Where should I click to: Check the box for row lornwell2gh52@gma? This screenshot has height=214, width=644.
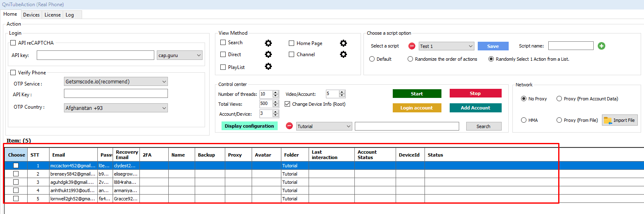[16, 198]
